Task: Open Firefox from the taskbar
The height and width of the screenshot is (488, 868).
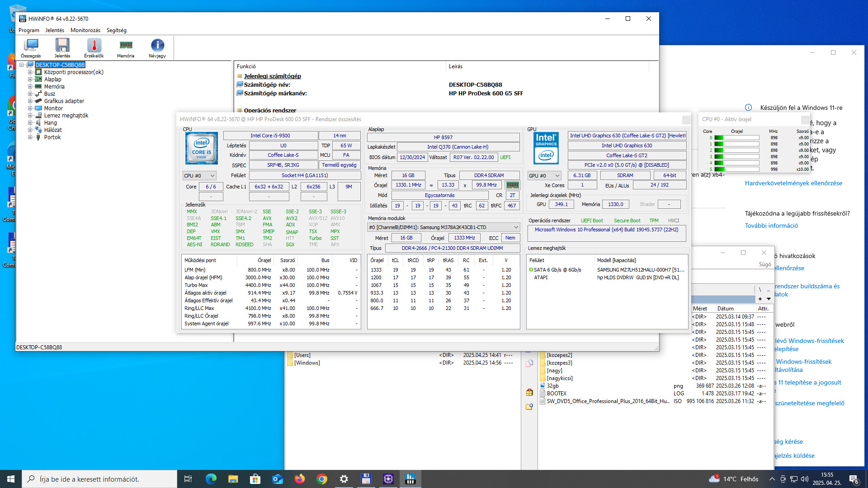Action: 299,479
